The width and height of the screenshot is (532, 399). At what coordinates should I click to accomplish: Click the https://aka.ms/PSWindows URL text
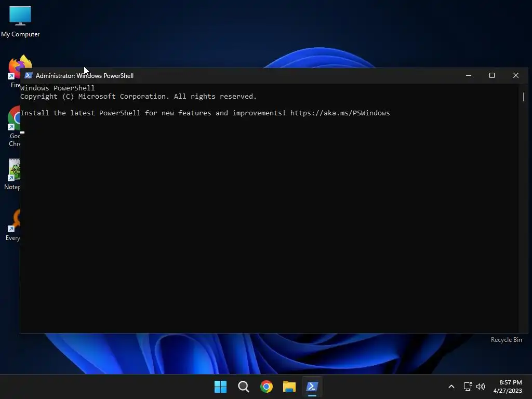pos(340,113)
